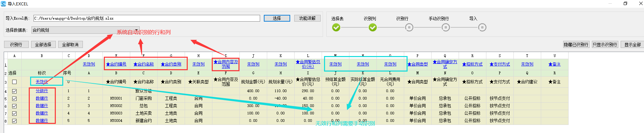Click the 全部选择 button
Image resolution: width=644 pixels, height=133 pixels.
coord(43,45)
